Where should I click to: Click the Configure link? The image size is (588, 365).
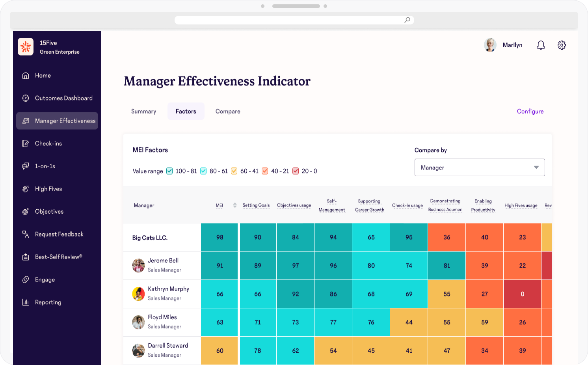[x=530, y=112]
